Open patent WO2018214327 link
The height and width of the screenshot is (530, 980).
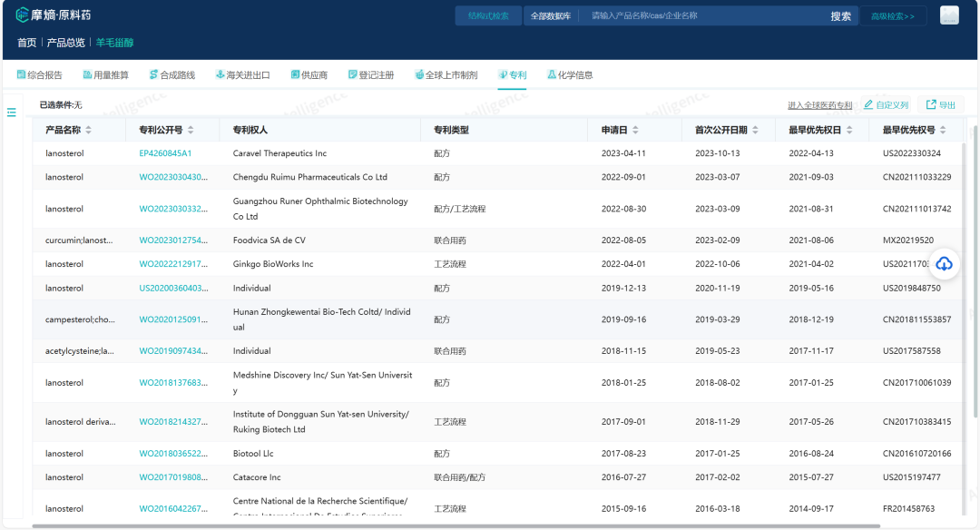173,422
